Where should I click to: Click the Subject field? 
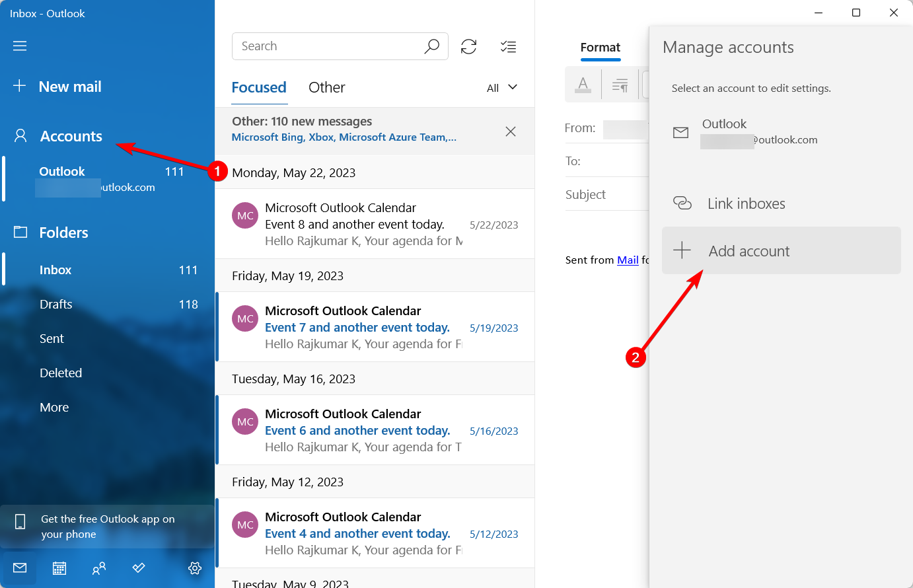point(606,194)
